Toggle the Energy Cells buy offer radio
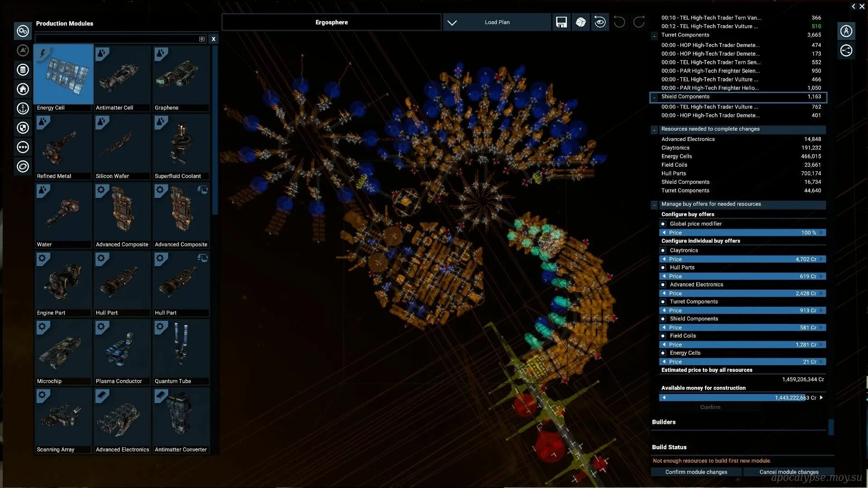The image size is (868, 488). [x=663, y=353]
